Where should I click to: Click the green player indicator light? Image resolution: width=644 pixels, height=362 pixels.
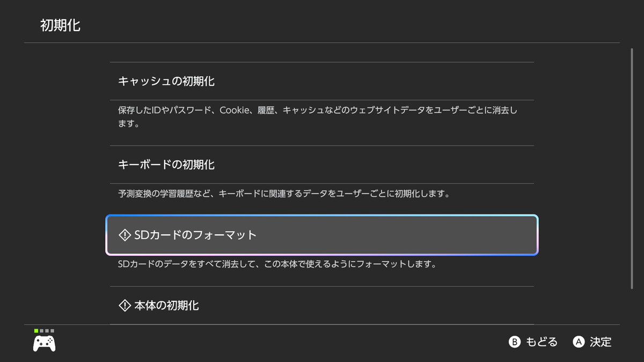(36, 331)
